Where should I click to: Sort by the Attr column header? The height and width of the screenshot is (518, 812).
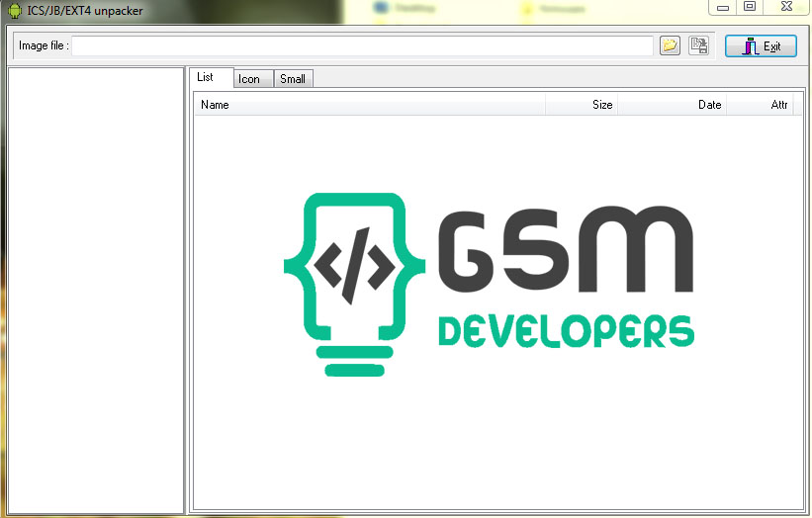pos(760,105)
